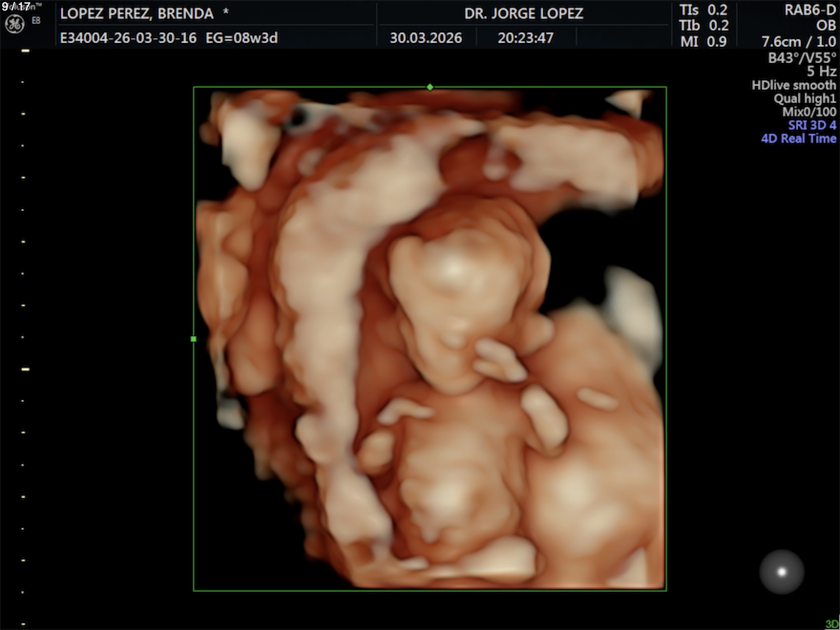Select the SRI 3D 4 setting
The width and height of the screenshot is (840, 630).
point(812,126)
